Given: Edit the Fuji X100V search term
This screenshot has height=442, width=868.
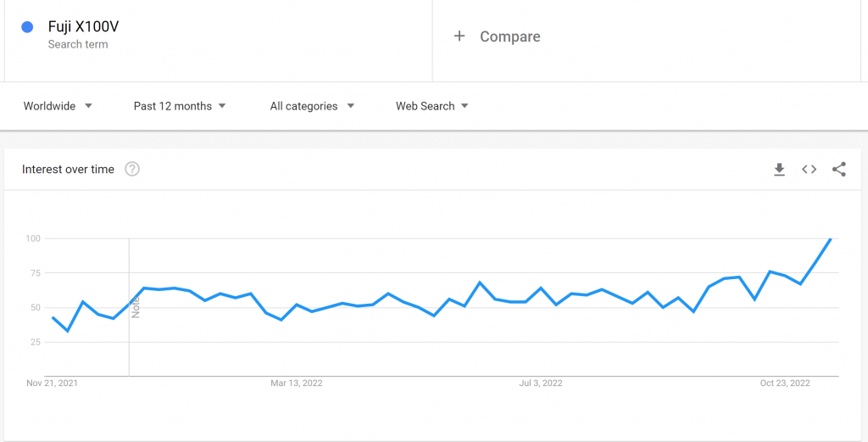Looking at the screenshot, I should [x=84, y=27].
